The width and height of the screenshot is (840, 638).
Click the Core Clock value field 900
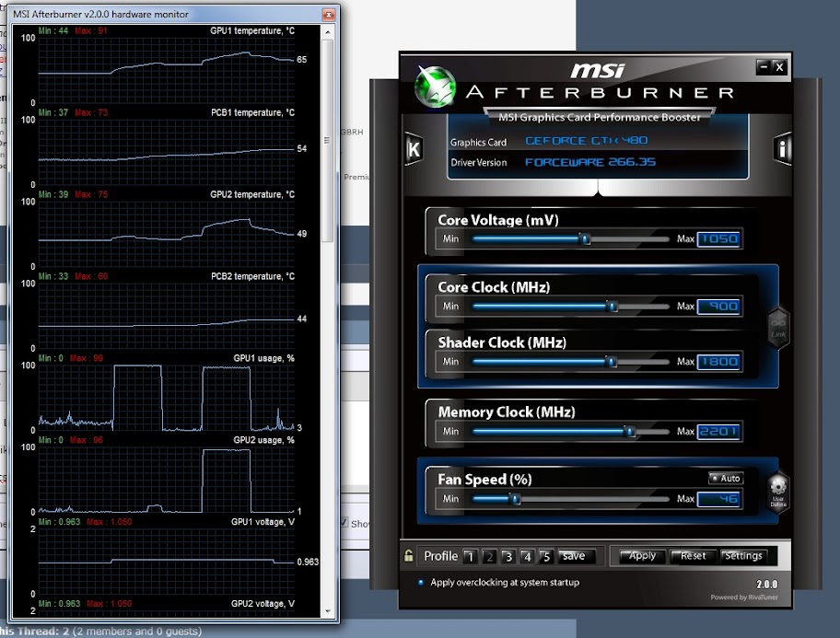(x=719, y=307)
